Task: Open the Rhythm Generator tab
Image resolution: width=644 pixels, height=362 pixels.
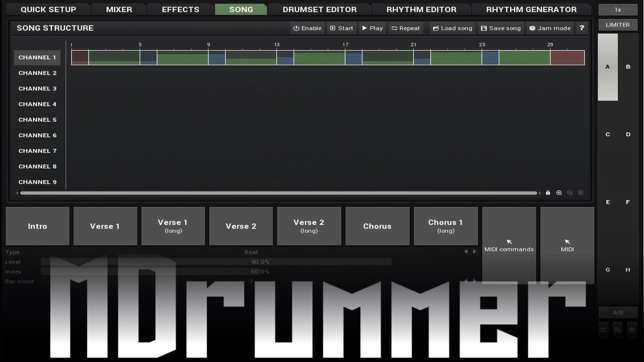Action: pyautogui.click(x=531, y=10)
